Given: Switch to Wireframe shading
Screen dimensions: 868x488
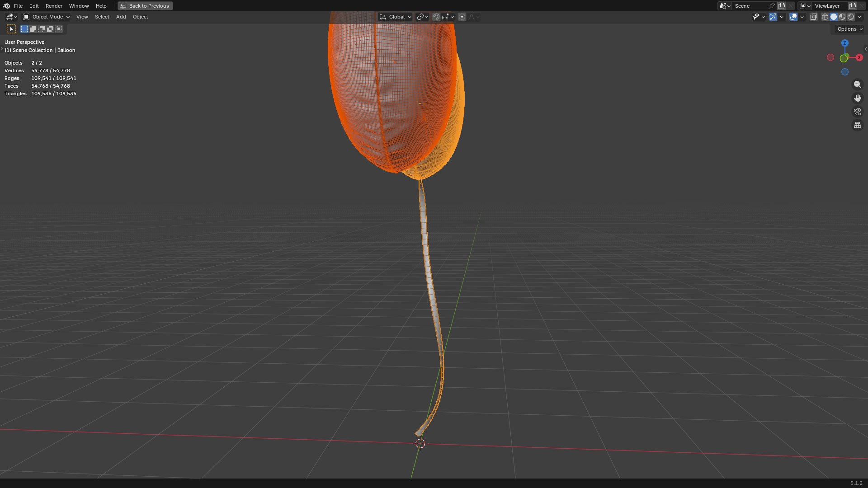Looking at the screenshot, I should click(x=825, y=17).
